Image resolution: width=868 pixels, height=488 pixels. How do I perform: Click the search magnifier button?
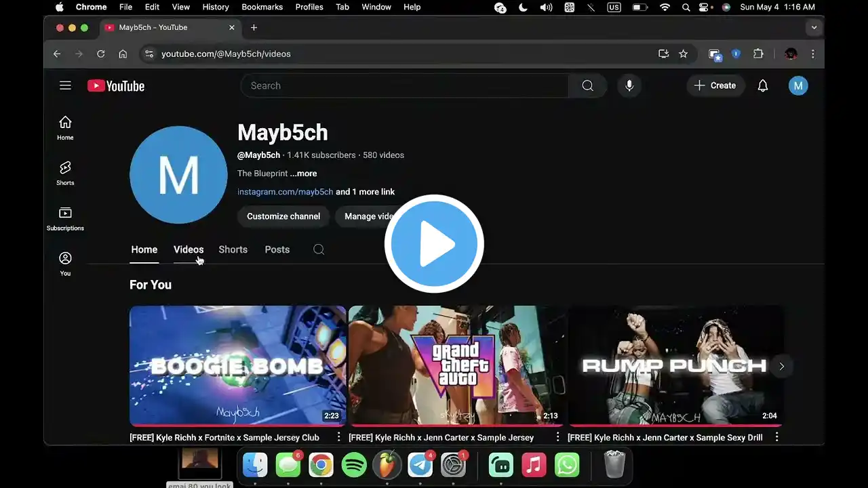pos(588,85)
